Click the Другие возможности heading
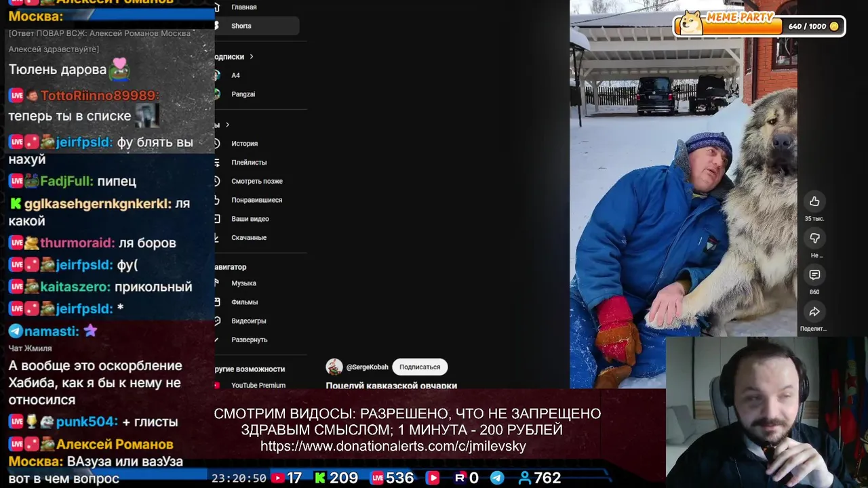Screen dimensions: 868x488 tap(250, 369)
